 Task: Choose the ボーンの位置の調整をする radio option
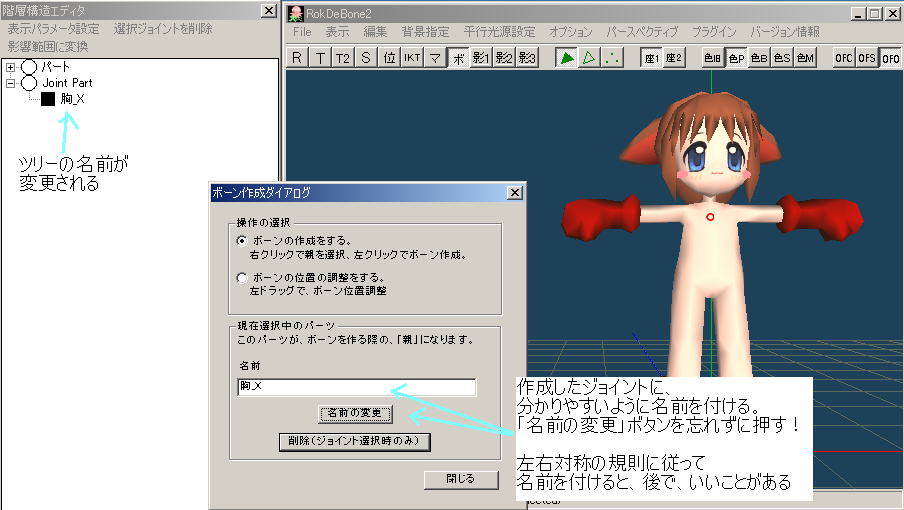(x=241, y=277)
